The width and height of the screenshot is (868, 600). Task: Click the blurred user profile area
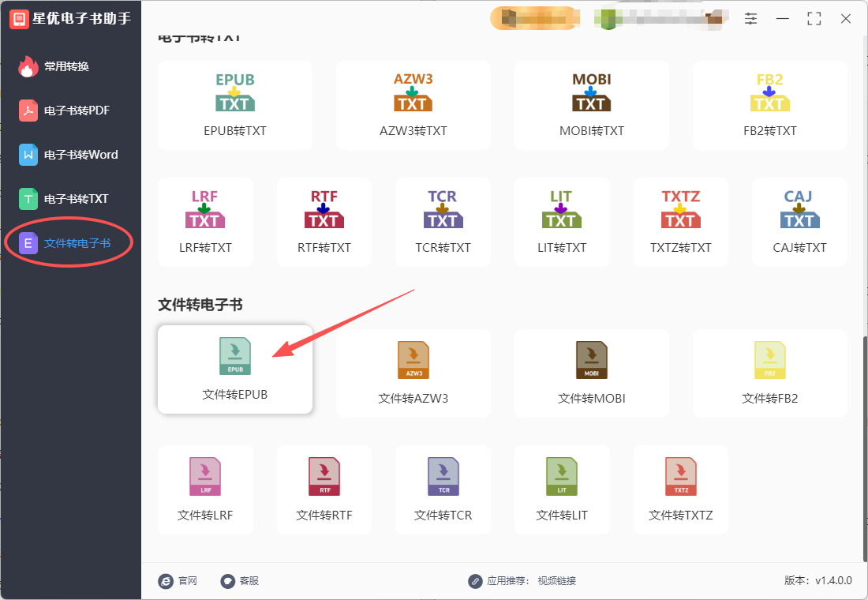pos(660,18)
